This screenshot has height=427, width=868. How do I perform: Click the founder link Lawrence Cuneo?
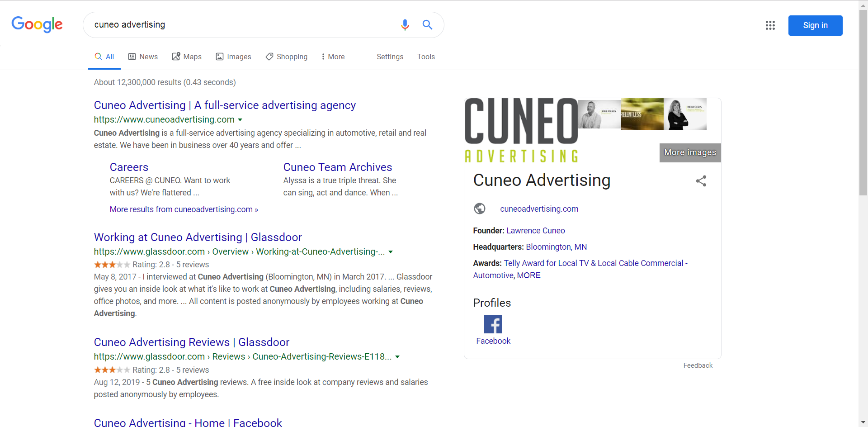(x=536, y=231)
